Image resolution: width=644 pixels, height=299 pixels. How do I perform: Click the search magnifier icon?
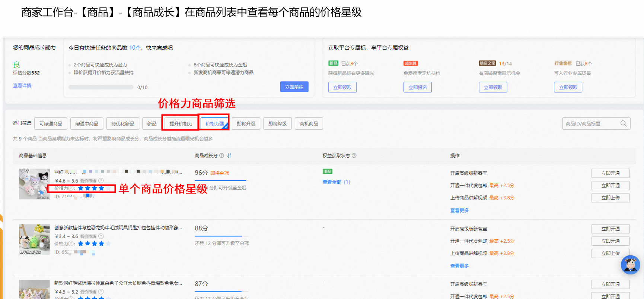click(624, 123)
